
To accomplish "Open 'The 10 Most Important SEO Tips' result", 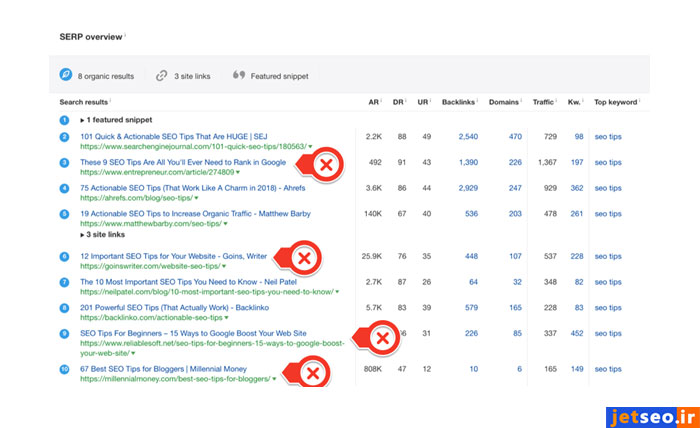I will pos(188,282).
